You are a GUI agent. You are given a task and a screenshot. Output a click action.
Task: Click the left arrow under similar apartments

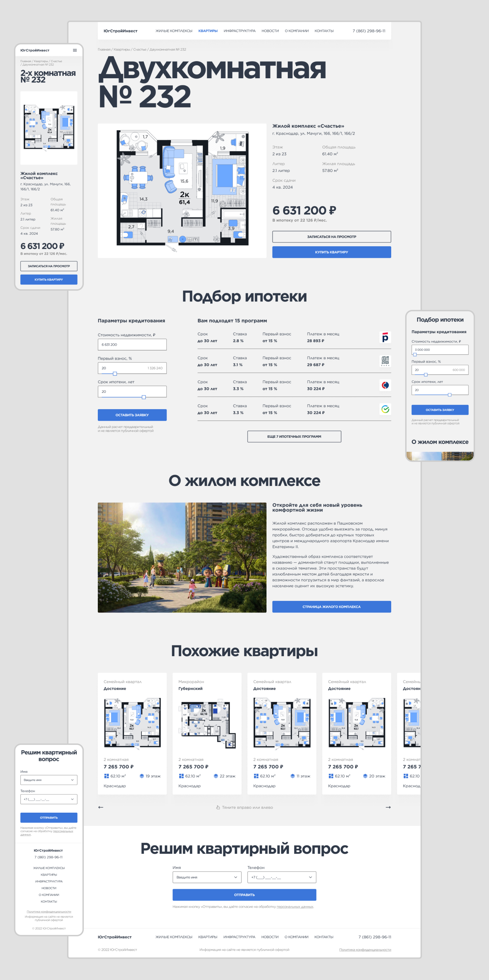101,807
